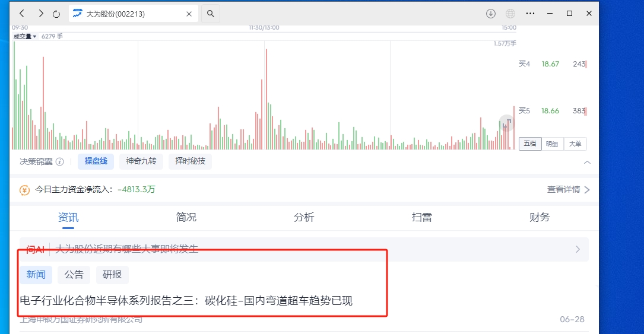Image resolution: width=644 pixels, height=334 pixels.
Task: Click the net inflow value -4813.3万
Action: click(x=137, y=190)
